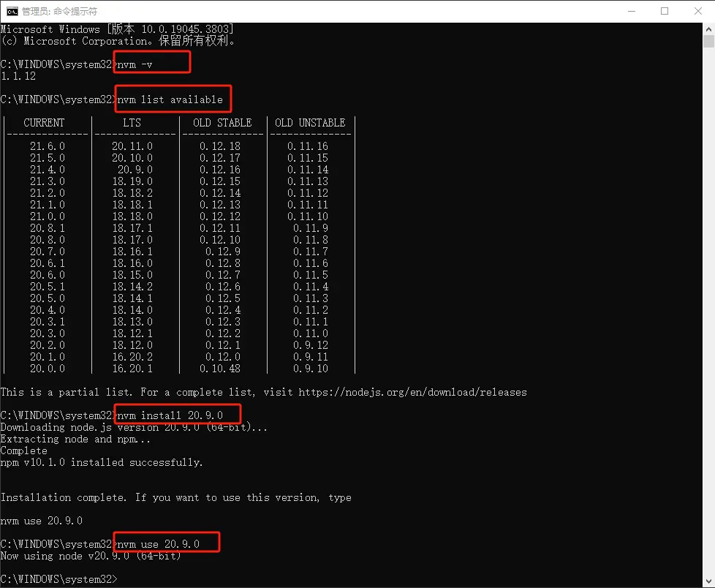This screenshot has height=588, width=715.
Task: Click version '0.9.12' in OLD UNSTABLE column
Action: (311, 345)
